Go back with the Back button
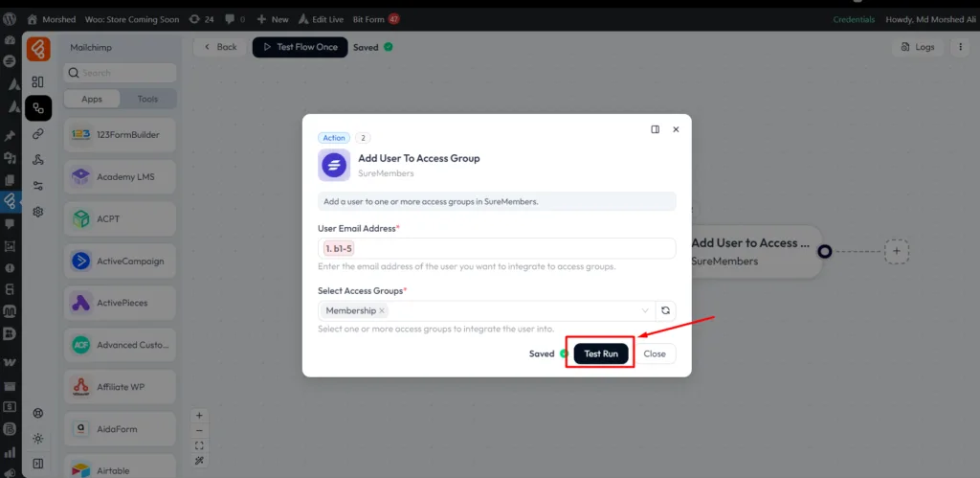Screen dimensions: 980x478 coord(219,47)
